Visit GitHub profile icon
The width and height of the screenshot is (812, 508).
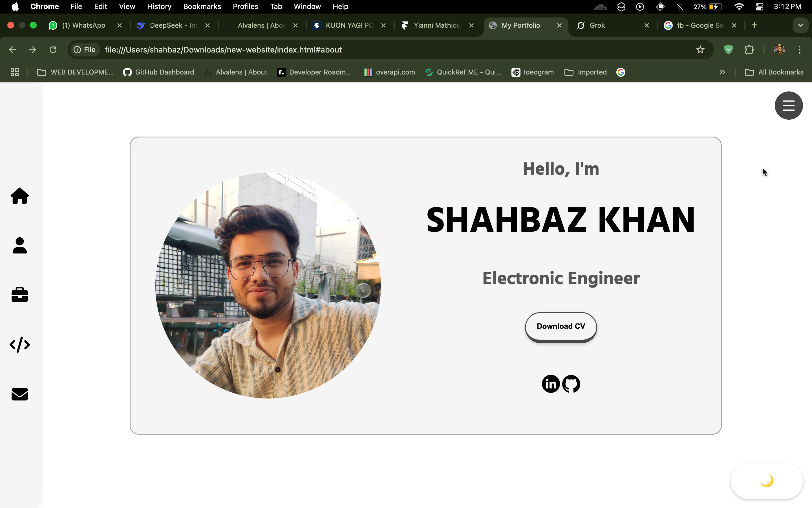(571, 384)
